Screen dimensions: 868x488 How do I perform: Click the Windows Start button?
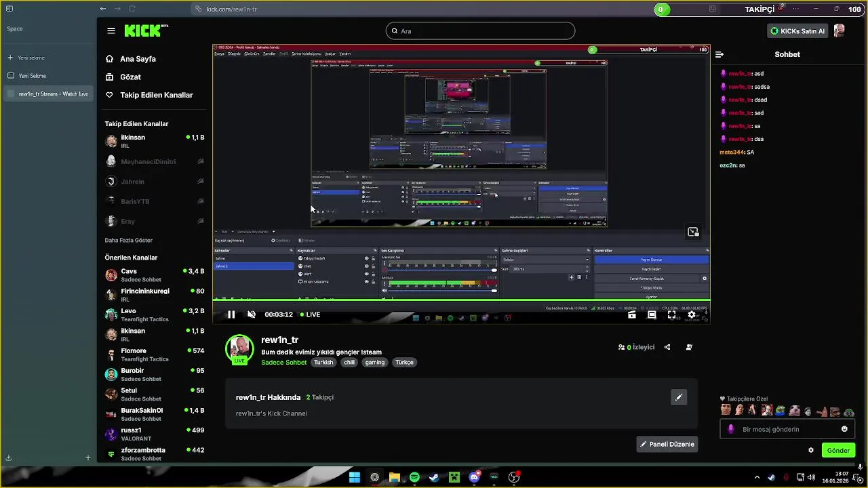[354, 477]
